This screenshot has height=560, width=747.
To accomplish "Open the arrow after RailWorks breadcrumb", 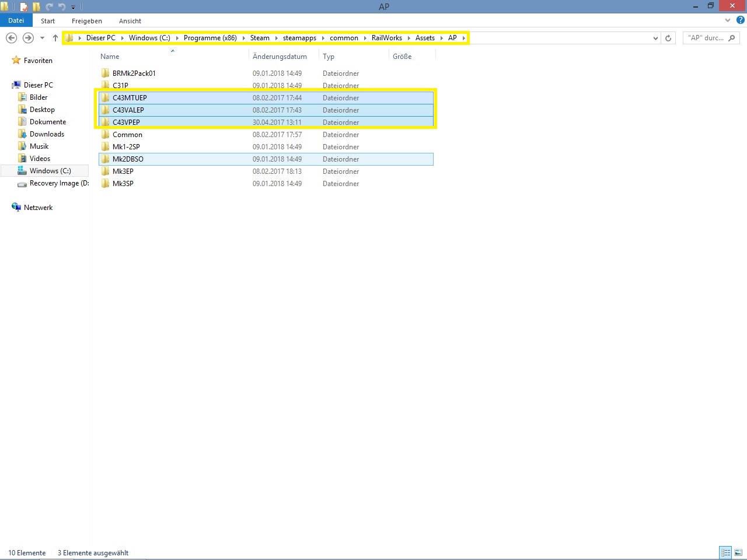I will (409, 38).
